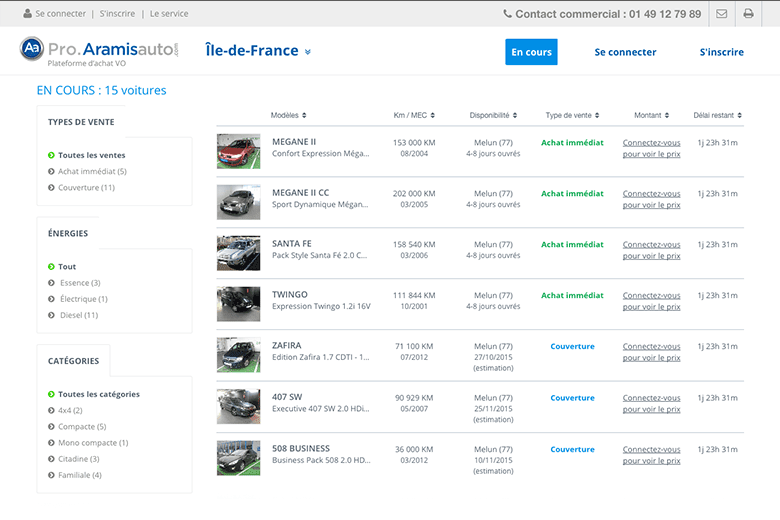
Task: Click the Le service link in top bar
Action: (169, 14)
